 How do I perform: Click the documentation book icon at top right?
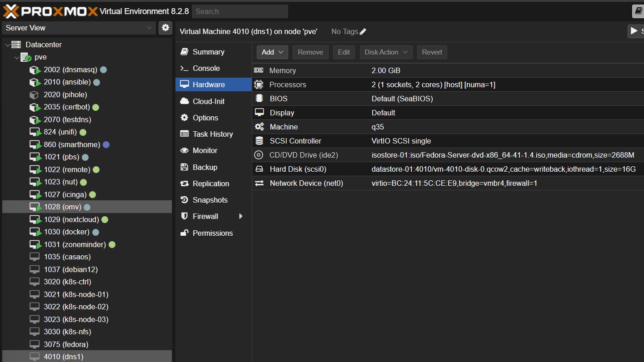[638, 11]
